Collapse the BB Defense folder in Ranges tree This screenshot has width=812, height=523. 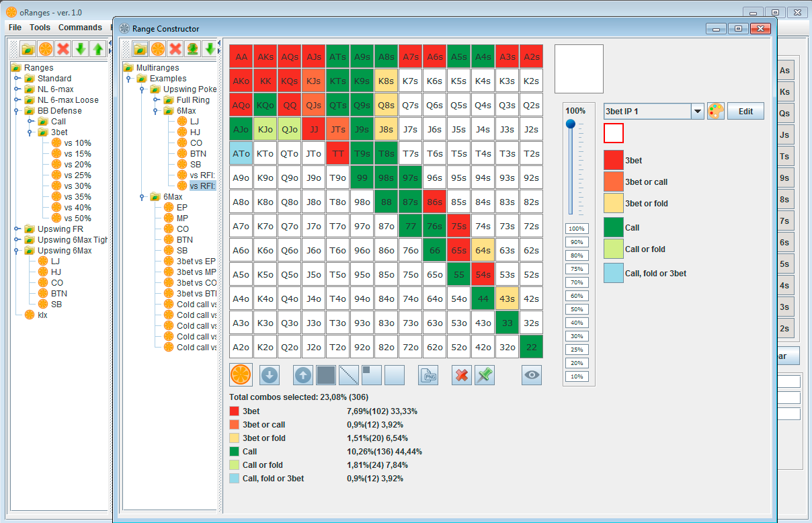point(17,111)
